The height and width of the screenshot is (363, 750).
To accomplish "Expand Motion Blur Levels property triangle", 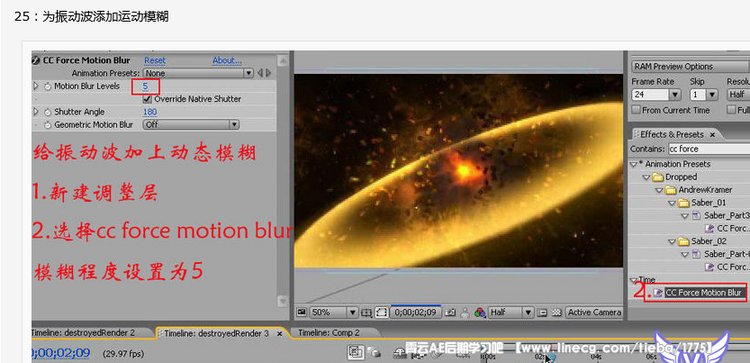I will [x=36, y=87].
